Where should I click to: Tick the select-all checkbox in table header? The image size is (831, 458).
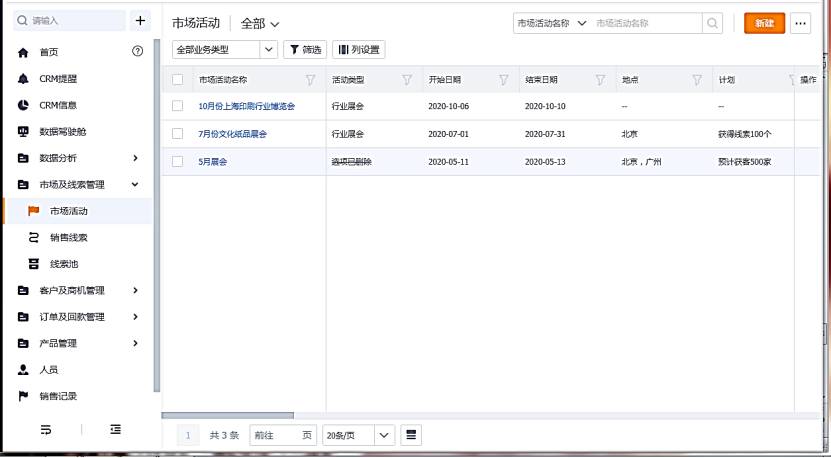click(178, 80)
